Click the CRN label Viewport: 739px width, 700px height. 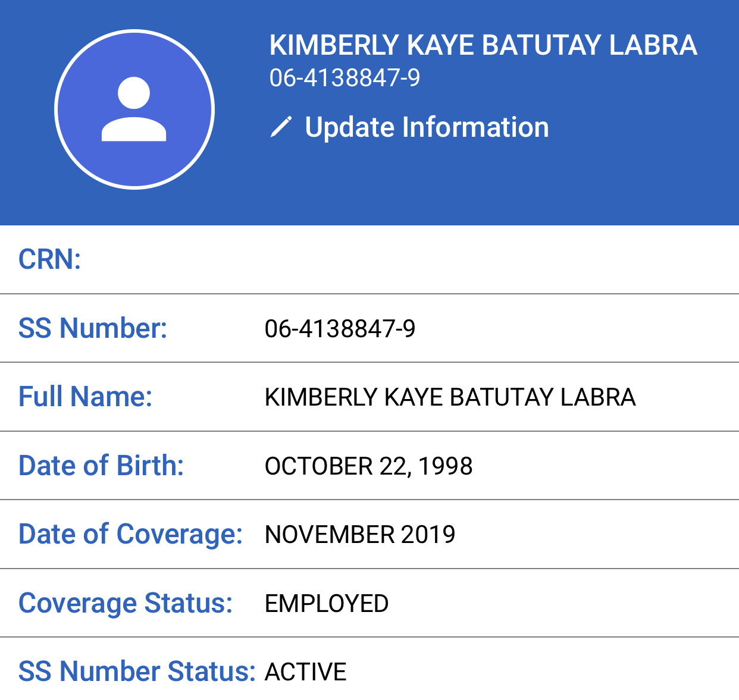click(x=49, y=259)
